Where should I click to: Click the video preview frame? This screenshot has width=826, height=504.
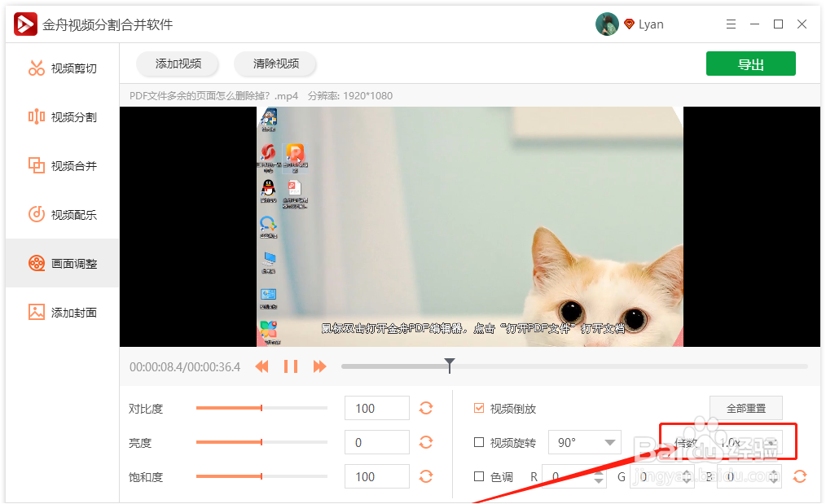[x=470, y=226]
